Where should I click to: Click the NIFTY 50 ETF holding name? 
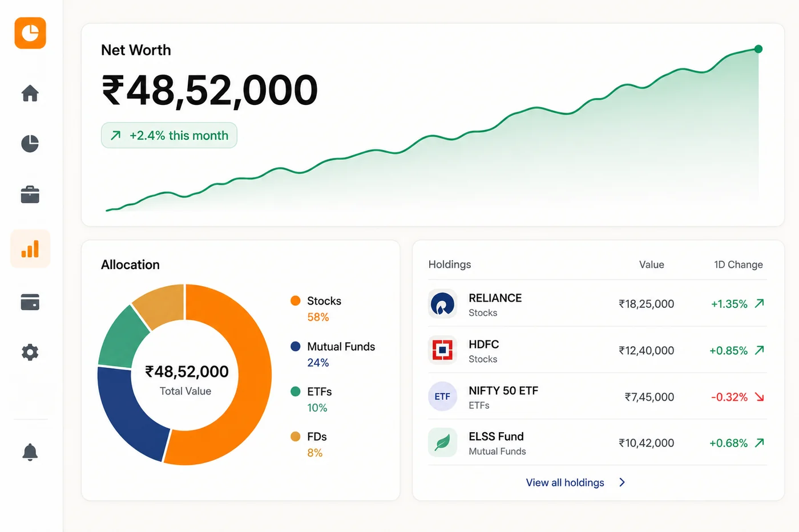(503, 391)
